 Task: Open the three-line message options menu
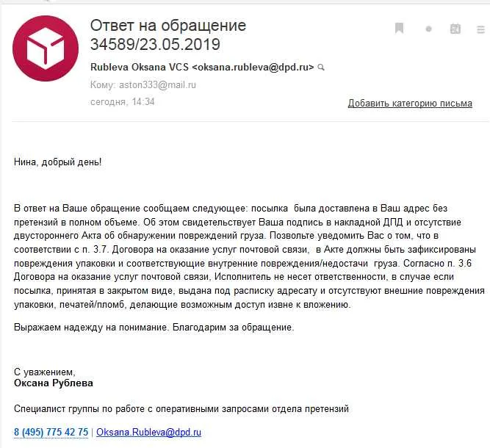(480, 29)
